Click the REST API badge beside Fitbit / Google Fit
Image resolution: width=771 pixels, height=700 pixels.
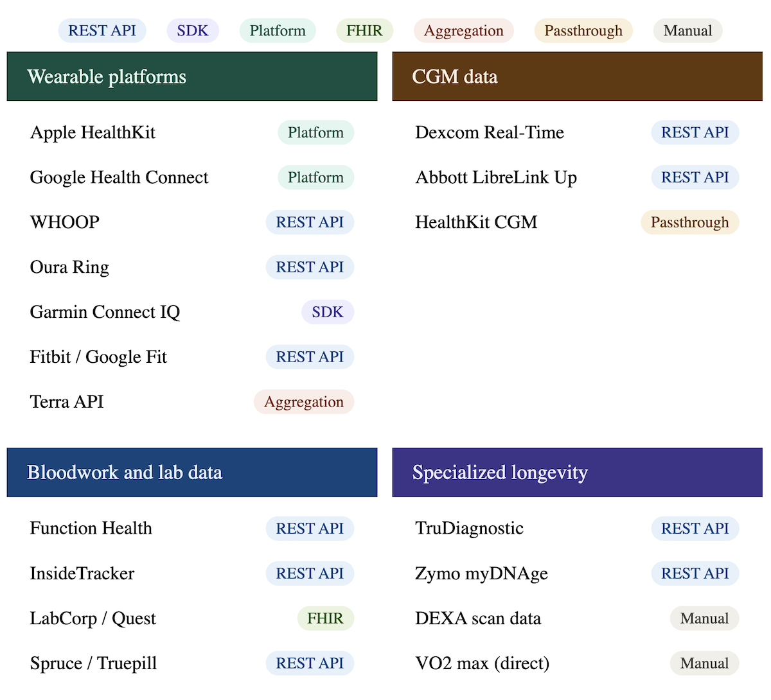310,357
